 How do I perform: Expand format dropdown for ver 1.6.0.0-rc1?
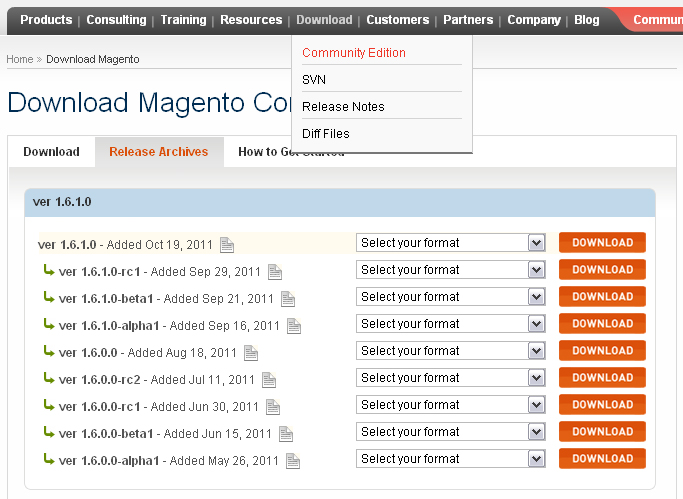coord(451,405)
